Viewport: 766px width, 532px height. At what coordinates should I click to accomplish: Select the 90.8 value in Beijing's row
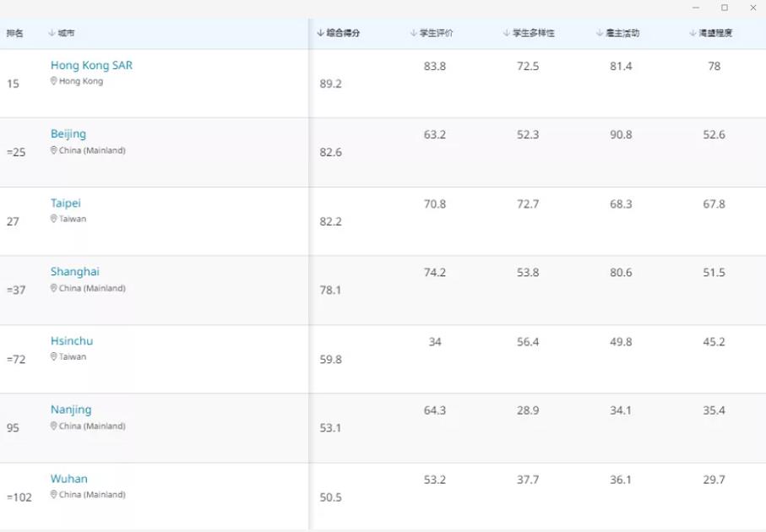point(621,135)
